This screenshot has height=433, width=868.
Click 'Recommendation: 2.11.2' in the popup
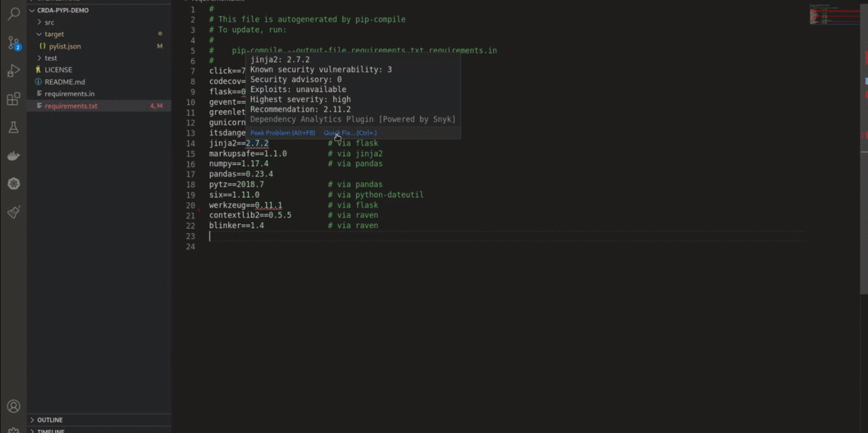[301, 109]
